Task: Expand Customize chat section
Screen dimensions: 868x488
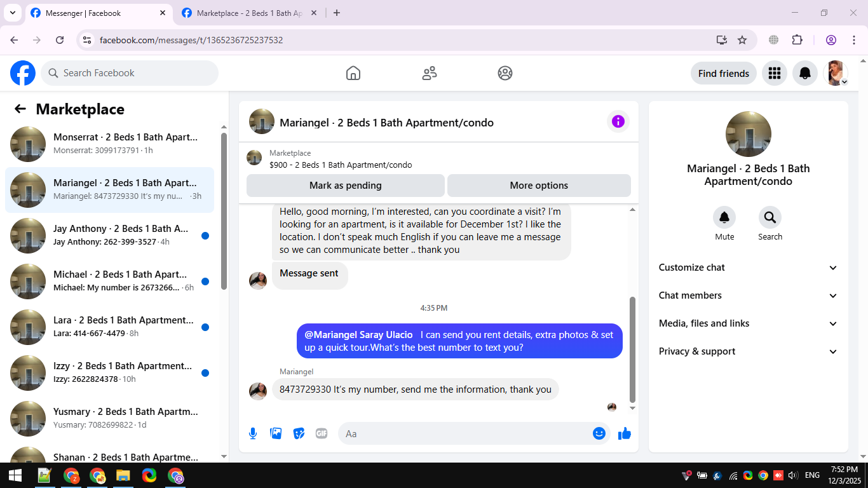Action: coord(749,268)
